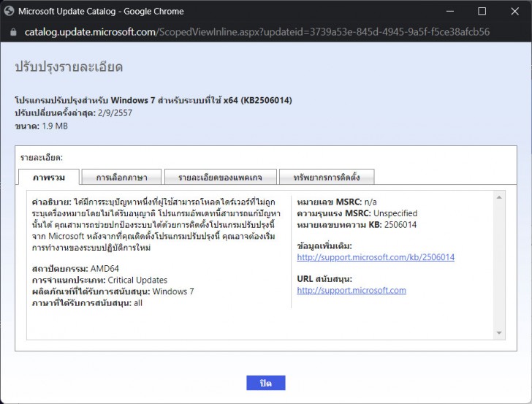This screenshot has width=532, height=404.
Task: Click the scrollbar up arrow in details pane
Action: [499, 197]
